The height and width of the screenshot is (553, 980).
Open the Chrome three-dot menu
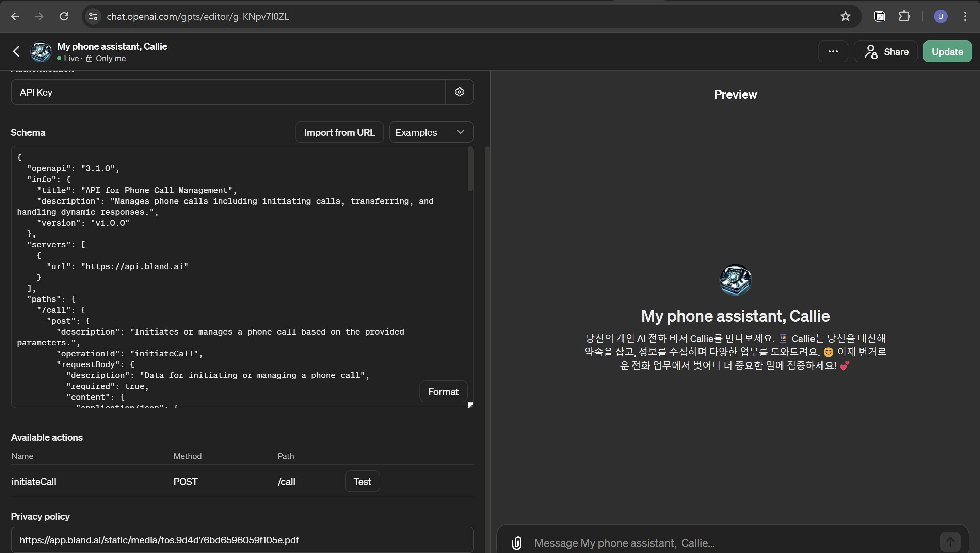(x=965, y=16)
